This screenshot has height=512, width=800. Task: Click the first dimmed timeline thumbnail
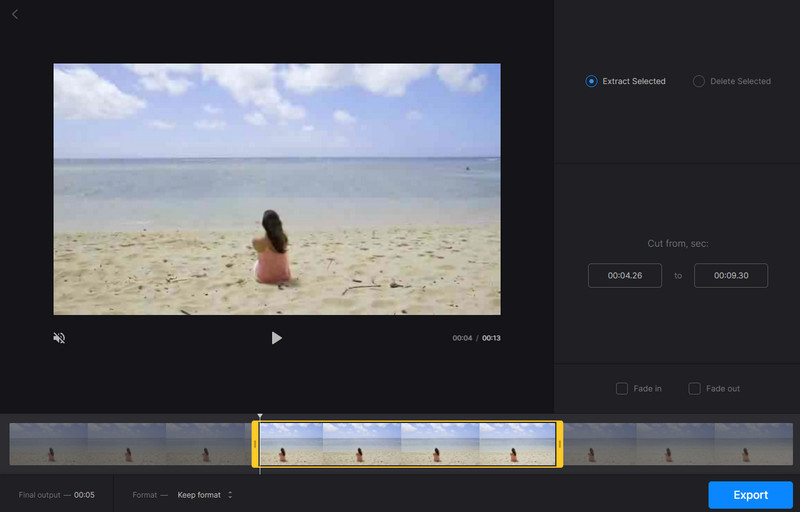point(48,444)
